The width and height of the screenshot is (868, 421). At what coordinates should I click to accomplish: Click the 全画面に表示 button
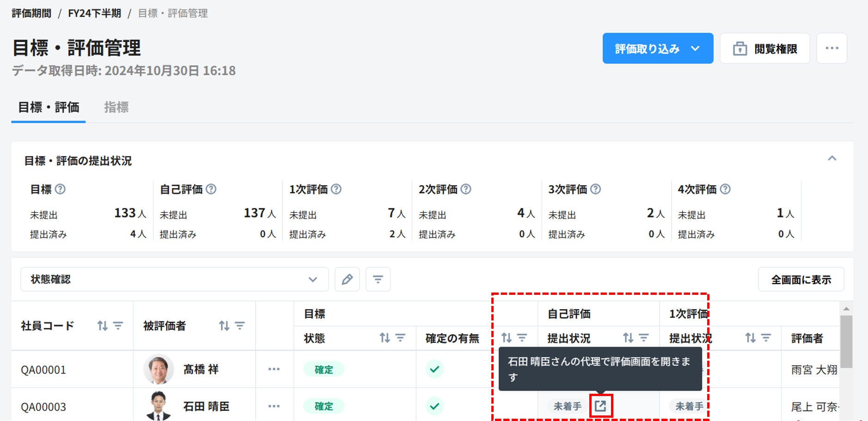pos(801,279)
